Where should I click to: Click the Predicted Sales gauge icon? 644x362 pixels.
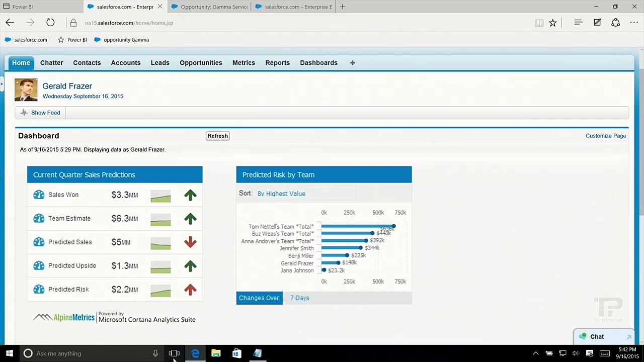point(39,242)
